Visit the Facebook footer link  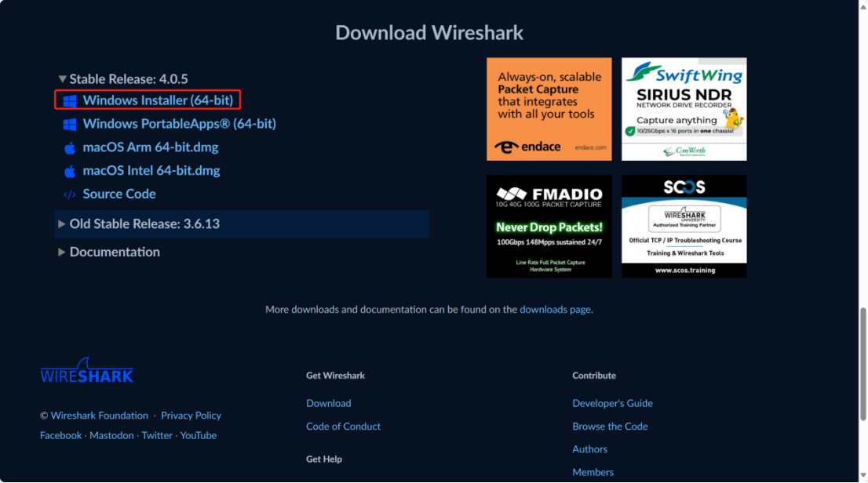point(61,435)
